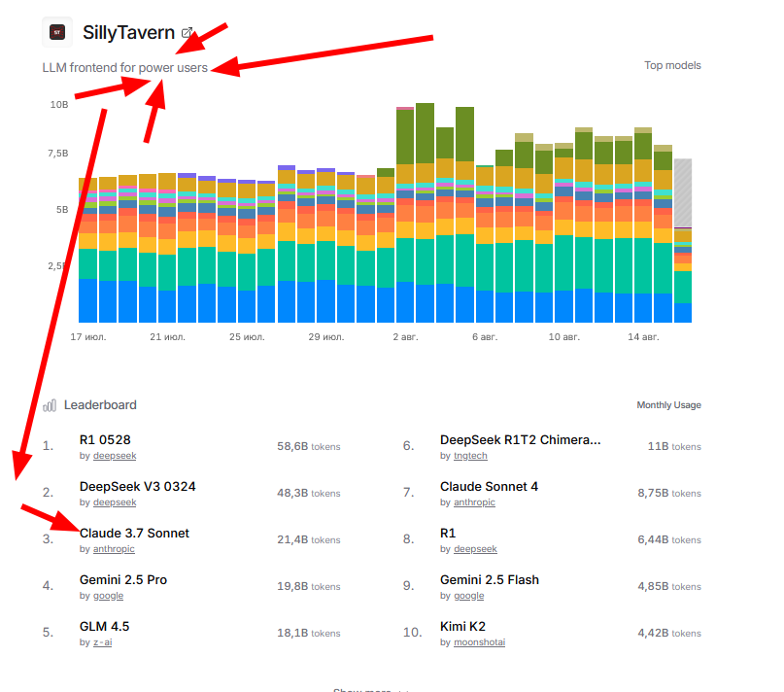Click the 14 авг. axis date label

[643, 336]
